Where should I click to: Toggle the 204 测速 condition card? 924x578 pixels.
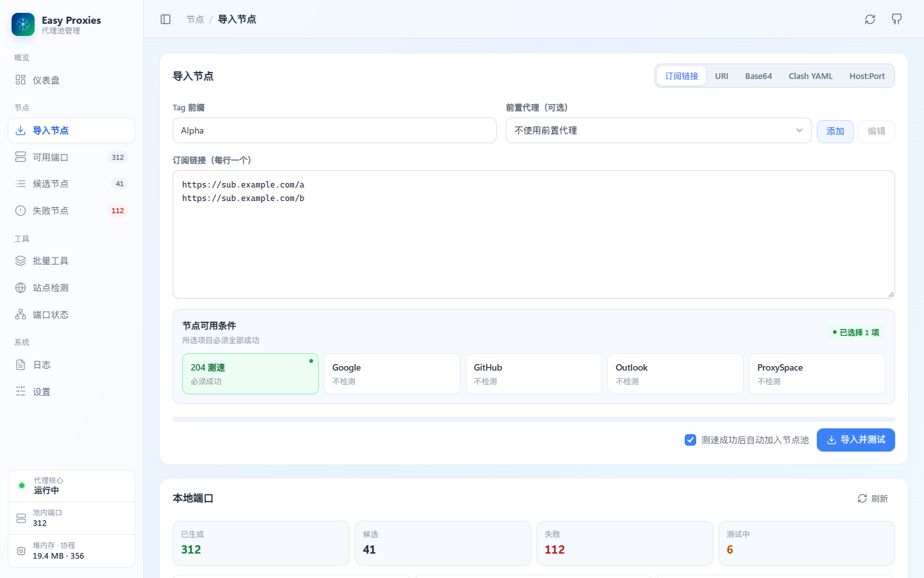coord(250,374)
